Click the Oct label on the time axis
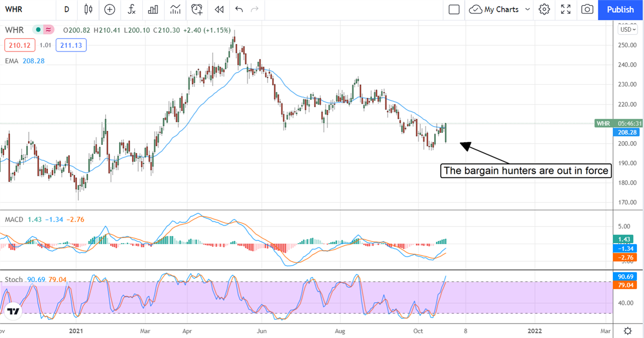644x338 pixels. [419, 330]
